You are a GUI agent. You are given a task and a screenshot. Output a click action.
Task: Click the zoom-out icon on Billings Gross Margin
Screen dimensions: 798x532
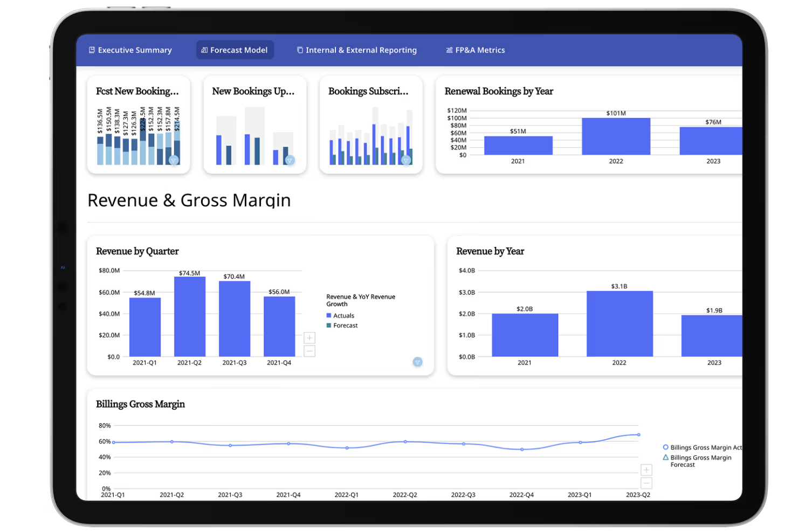(x=646, y=483)
